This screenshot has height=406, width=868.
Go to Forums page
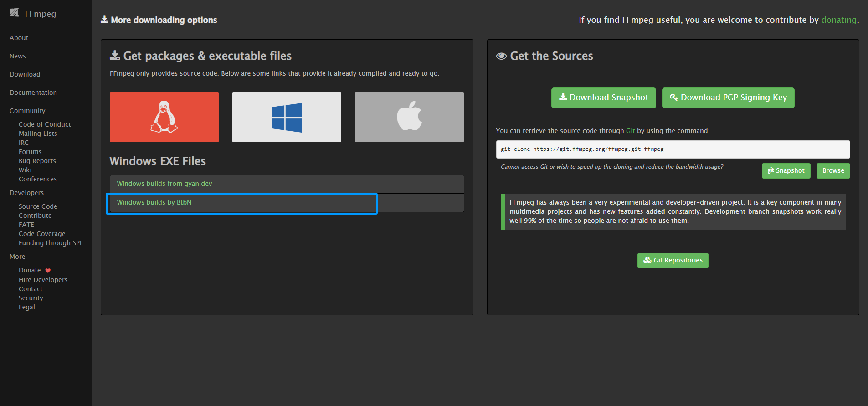tap(30, 152)
